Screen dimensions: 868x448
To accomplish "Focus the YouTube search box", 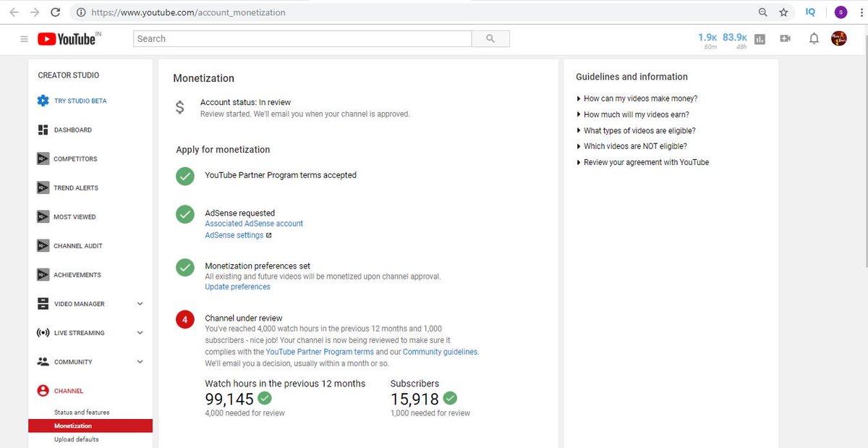I will tap(302, 38).
